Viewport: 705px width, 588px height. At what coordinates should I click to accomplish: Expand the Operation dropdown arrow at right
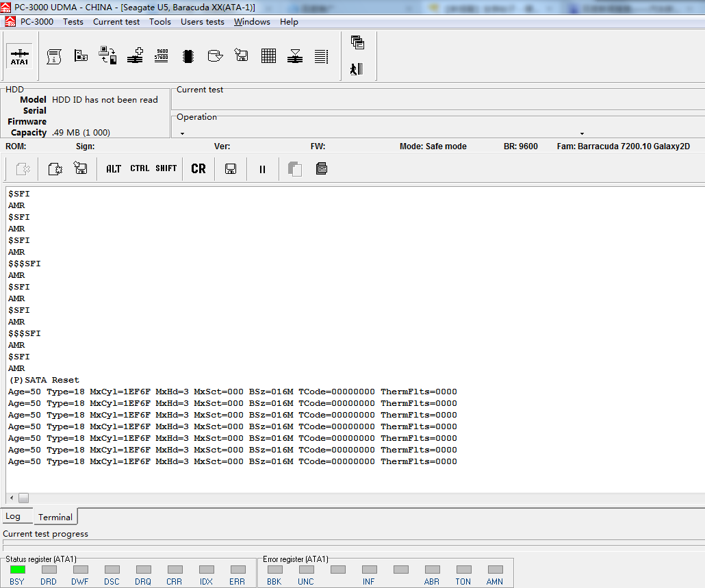click(582, 133)
